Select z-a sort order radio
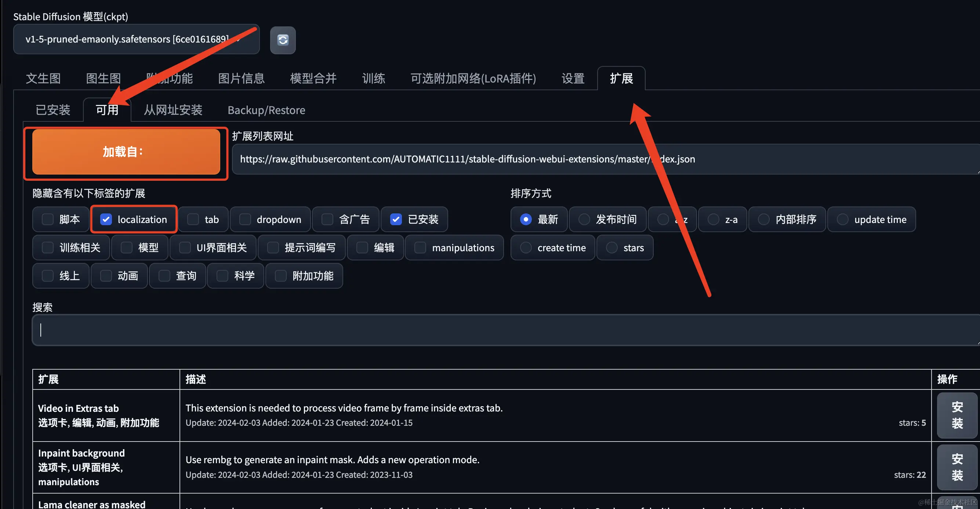 pos(713,219)
